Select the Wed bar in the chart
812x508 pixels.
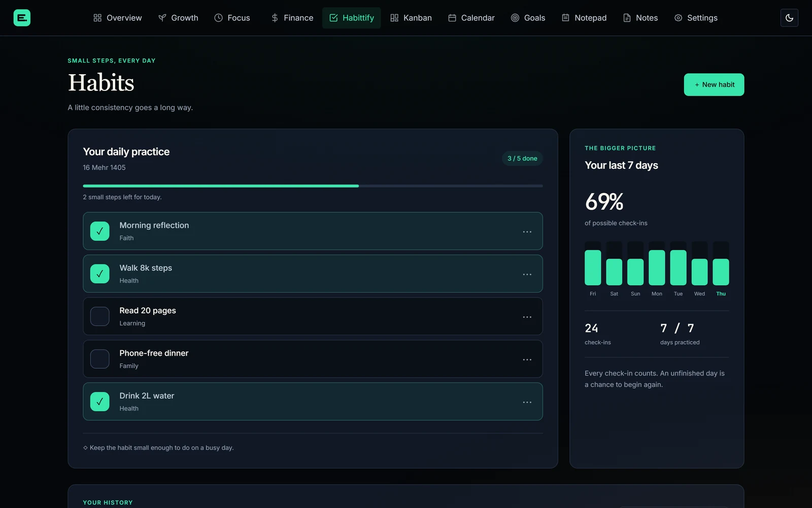click(699, 263)
